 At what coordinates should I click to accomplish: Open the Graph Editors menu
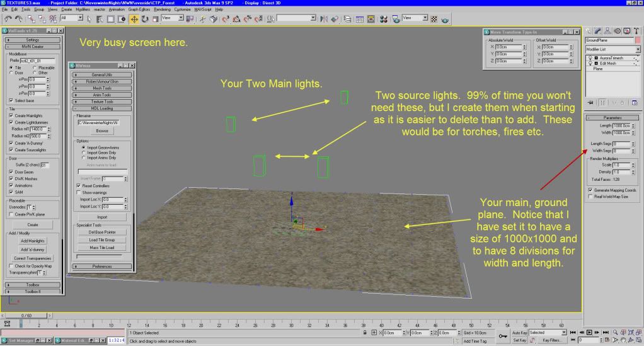click(139, 9)
